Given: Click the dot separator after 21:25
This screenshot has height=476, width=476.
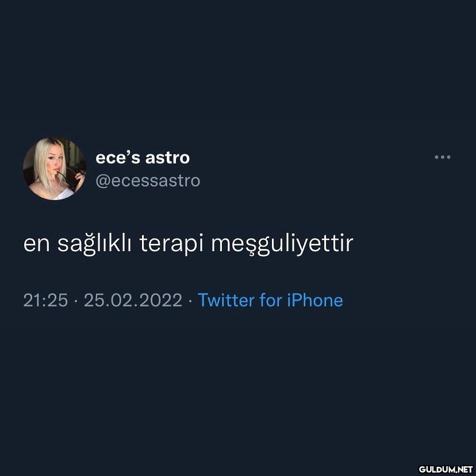Looking at the screenshot, I should [x=76, y=301].
